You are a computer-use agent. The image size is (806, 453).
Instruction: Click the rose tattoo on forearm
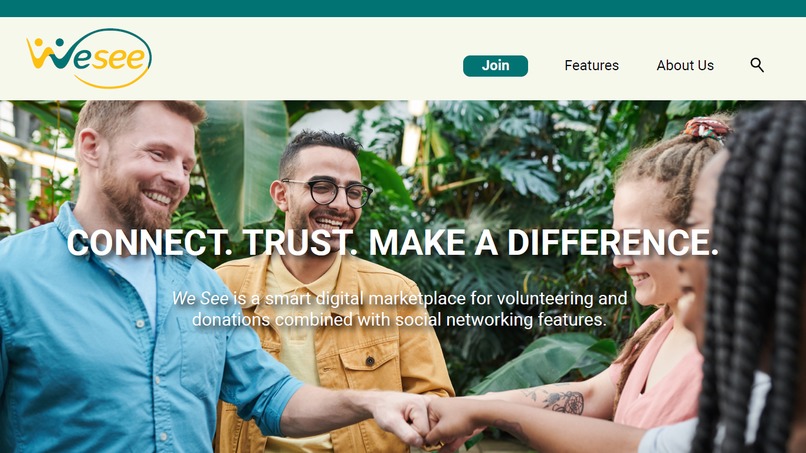(564, 402)
